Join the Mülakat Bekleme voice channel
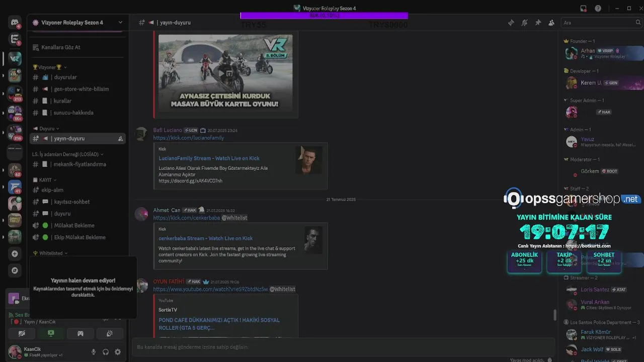 pyautogui.click(x=77, y=225)
